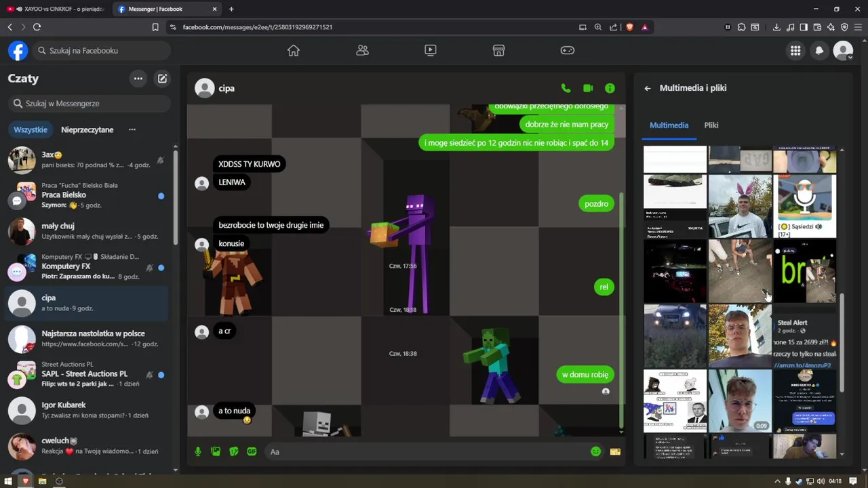Open cipa's profile name in chat header
The width and height of the screenshot is (868, 488).
tap(226, 88)
